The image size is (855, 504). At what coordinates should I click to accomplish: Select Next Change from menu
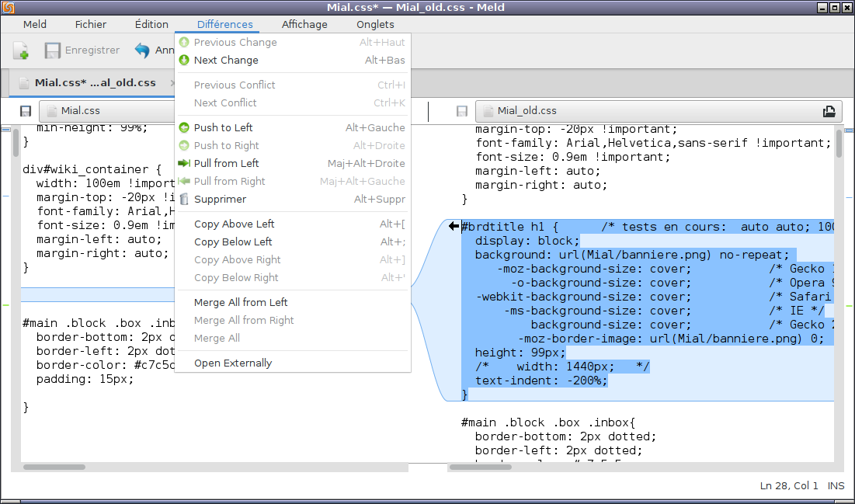coord(226,61)
